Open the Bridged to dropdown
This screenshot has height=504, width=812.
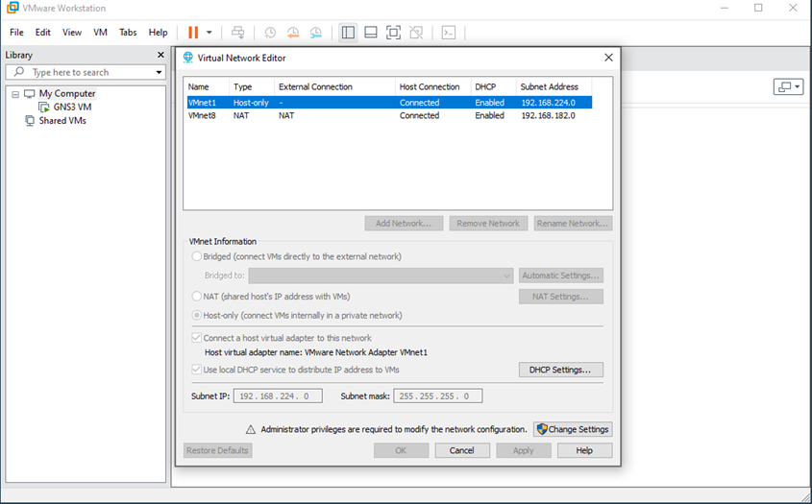click(381, 276)
